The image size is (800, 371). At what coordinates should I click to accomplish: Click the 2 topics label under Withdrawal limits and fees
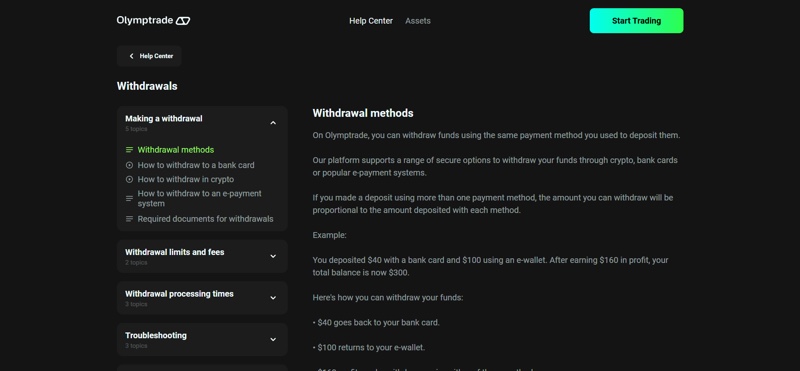(136, 263)
